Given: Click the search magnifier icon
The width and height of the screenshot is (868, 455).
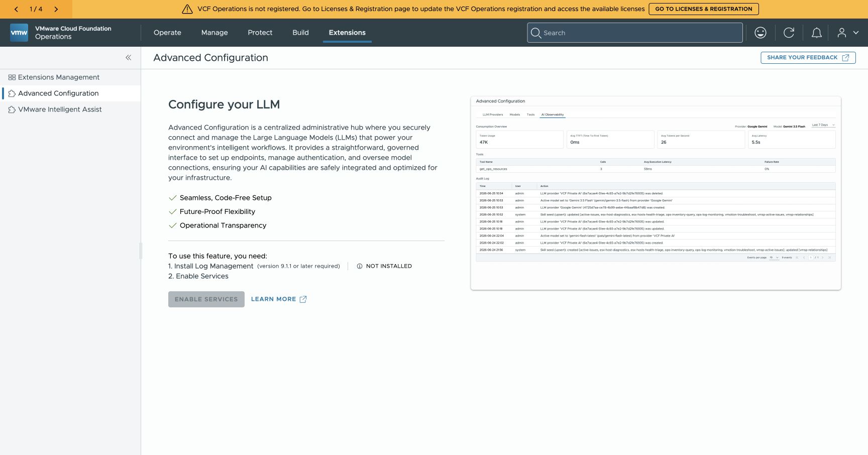Looking at the screenshot, I should [x=536, y=33].
